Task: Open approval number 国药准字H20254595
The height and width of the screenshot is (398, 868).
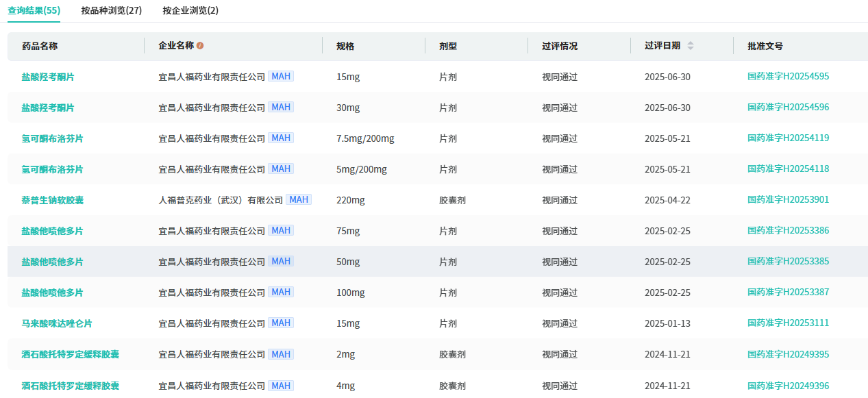Action: tap(788, 76)
